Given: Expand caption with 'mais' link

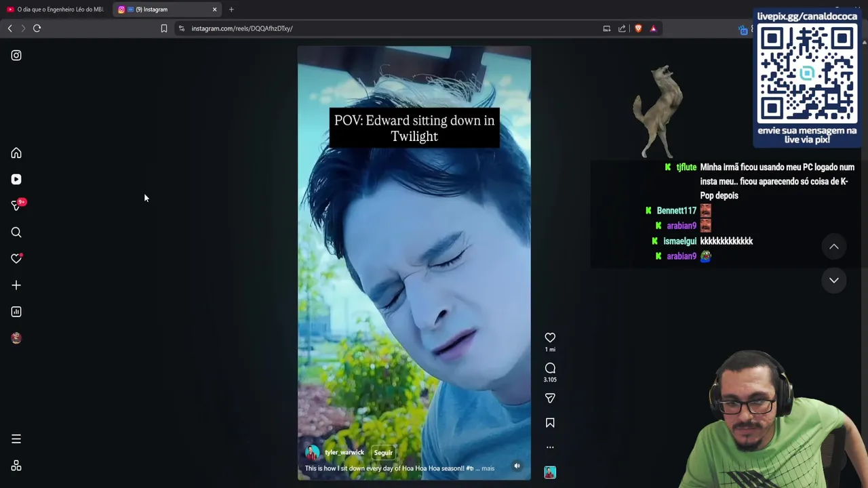Looking at the screenshot, I should (488, 468).
